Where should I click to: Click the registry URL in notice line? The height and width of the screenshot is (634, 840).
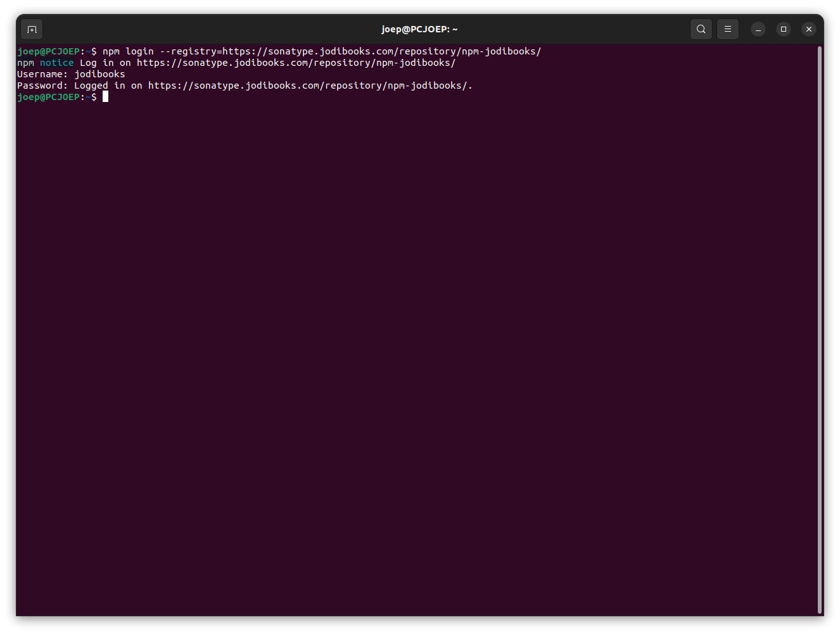296,63
